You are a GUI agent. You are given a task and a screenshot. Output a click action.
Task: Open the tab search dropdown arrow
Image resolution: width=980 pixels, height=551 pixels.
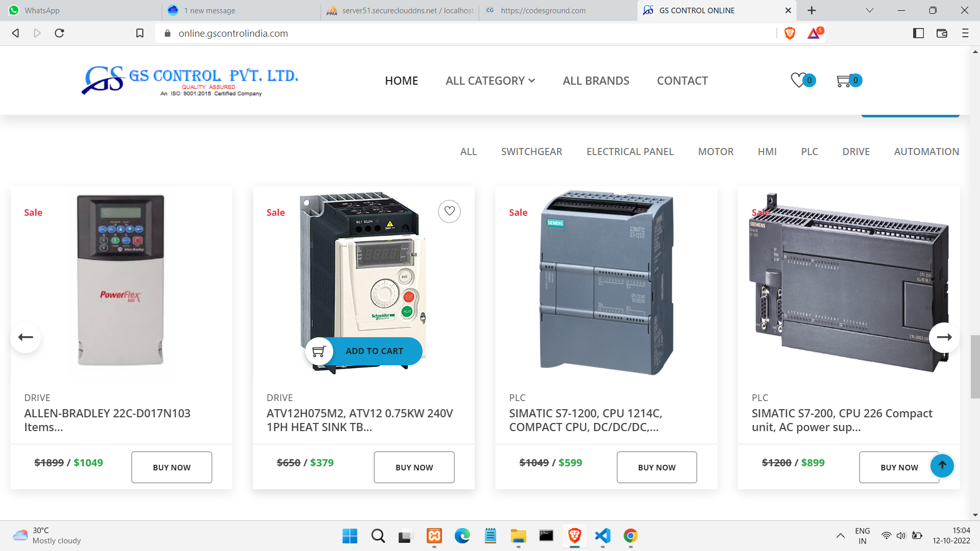(870, 10)
